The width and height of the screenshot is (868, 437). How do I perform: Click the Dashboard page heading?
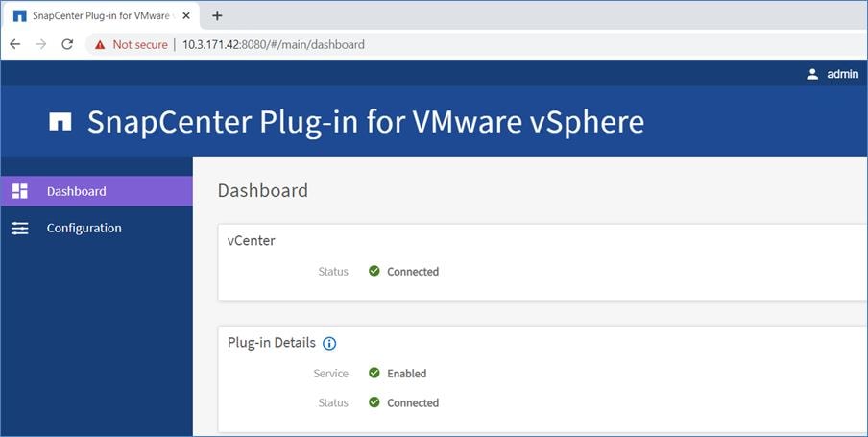coord(263,190)
